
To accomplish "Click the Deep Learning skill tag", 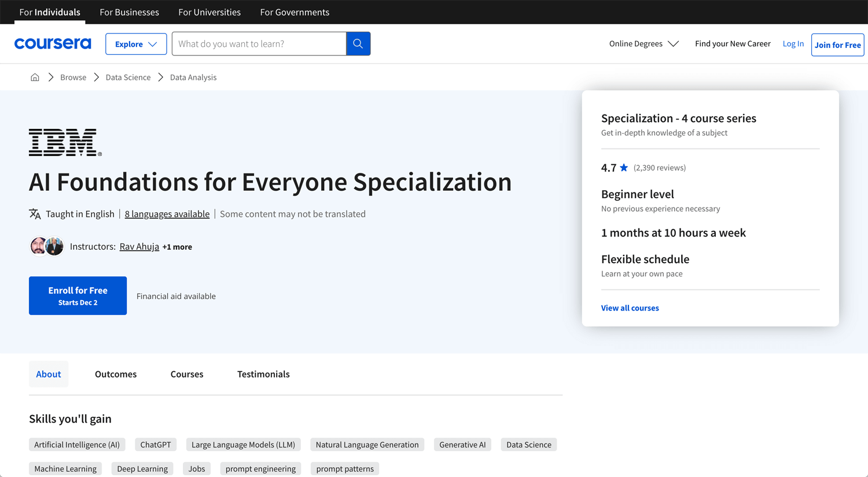I will point(142,469).
